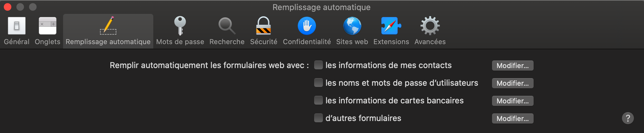Click Modifier for contacts information

(x=512, y=66)
